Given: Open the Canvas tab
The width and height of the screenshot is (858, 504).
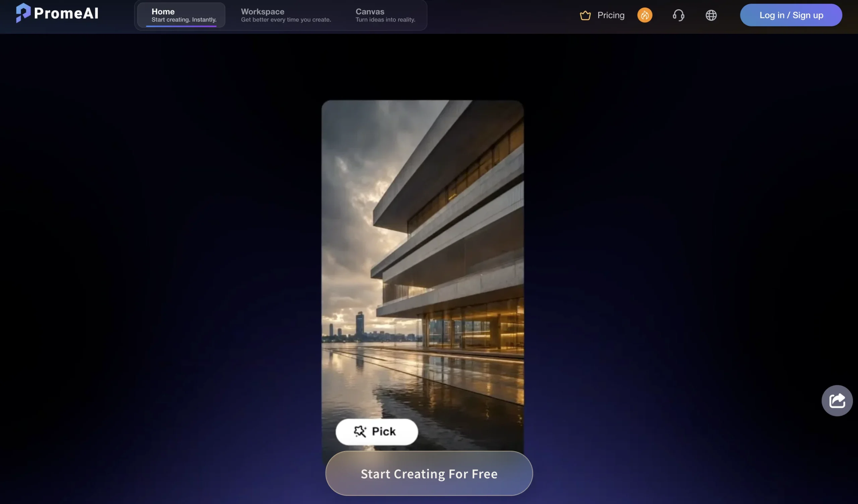Looking at the screenshot, I should (385, 15).
